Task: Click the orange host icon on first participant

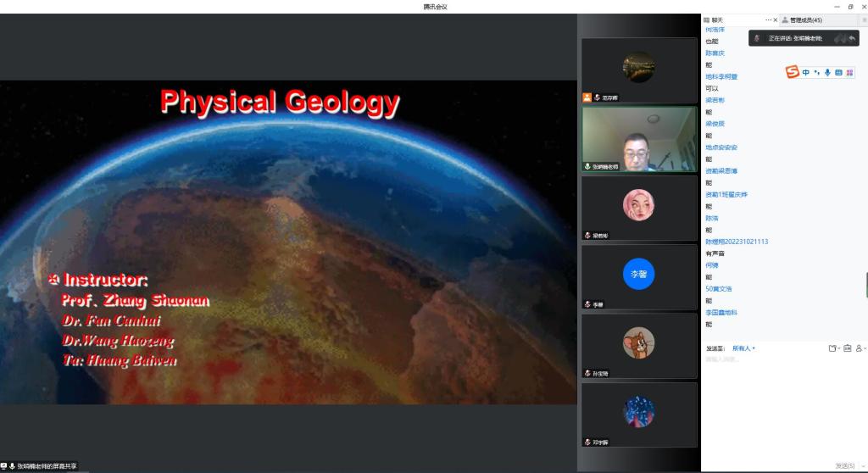Action: pyautogui.click(x=587, y=97)
